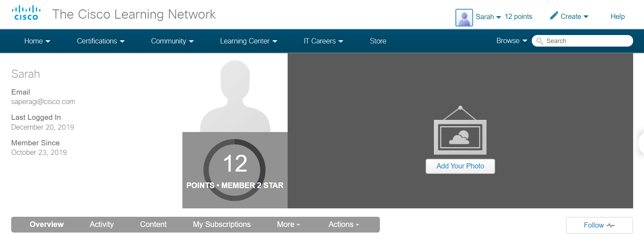Open the Actions menu
This screenshot has width=644, height=242.
coord(344,224)
